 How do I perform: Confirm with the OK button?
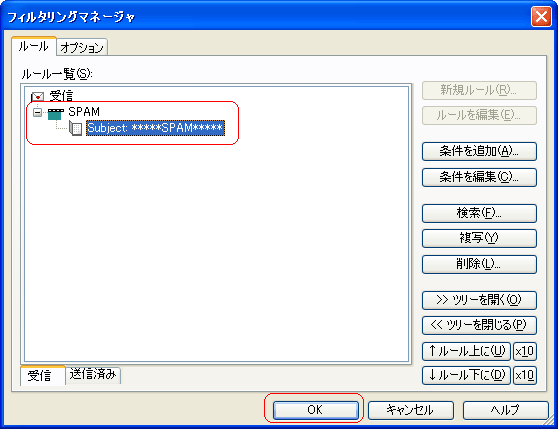tap(315, 410)
